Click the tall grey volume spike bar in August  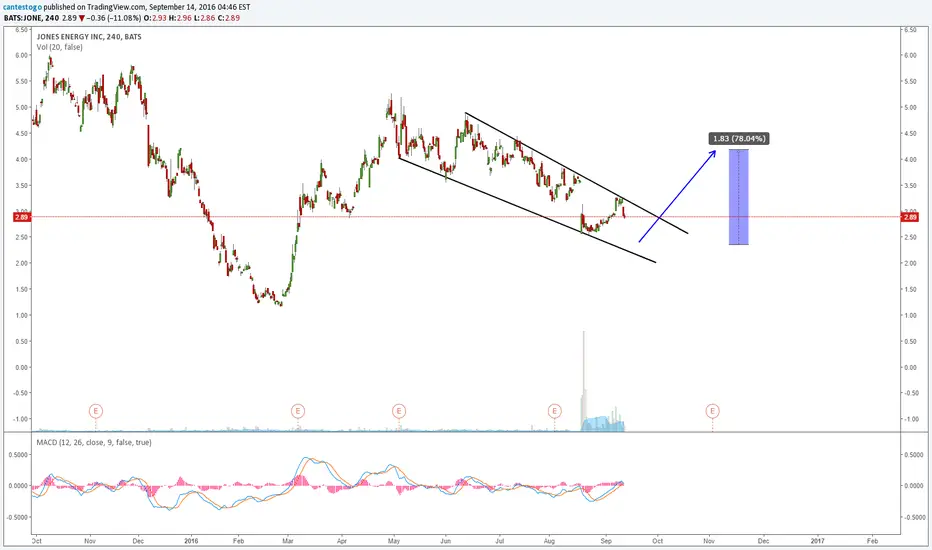pyautogui.click(x=584, y=381)
